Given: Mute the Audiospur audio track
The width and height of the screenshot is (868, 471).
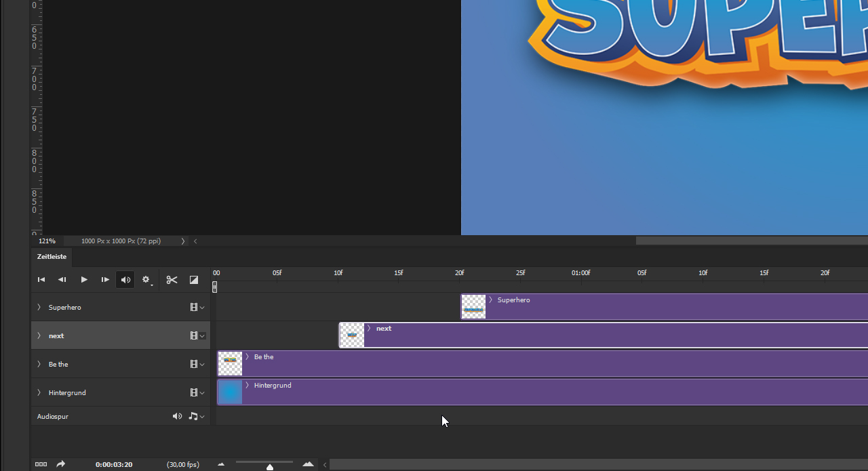Looking at the screenshot, I should coord(177,416).
